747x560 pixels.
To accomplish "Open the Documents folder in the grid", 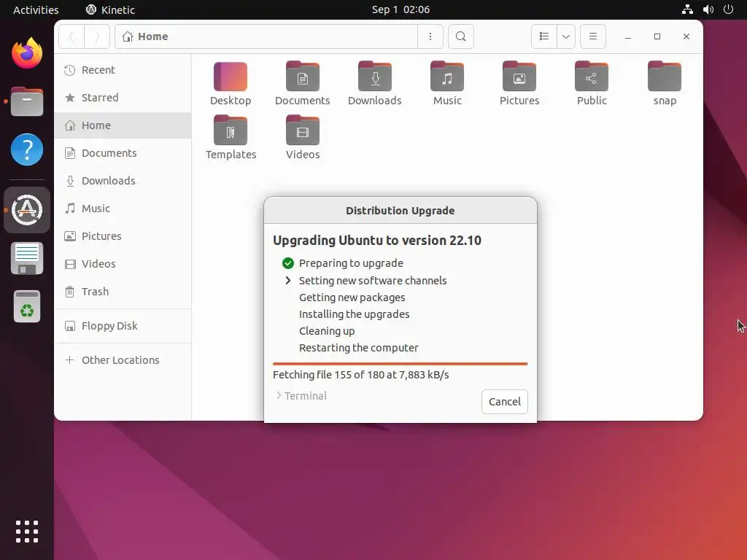I will pos(303,84).
